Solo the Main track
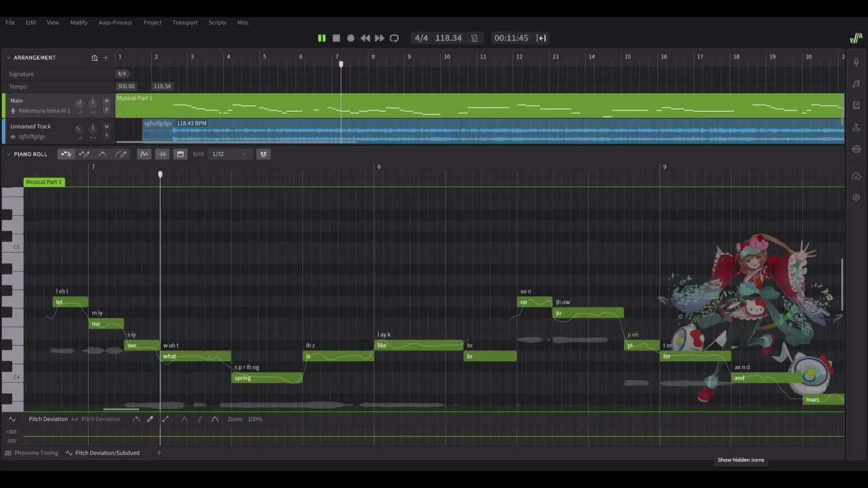This screenshot has width=868, height=488. tap(106, 110)
